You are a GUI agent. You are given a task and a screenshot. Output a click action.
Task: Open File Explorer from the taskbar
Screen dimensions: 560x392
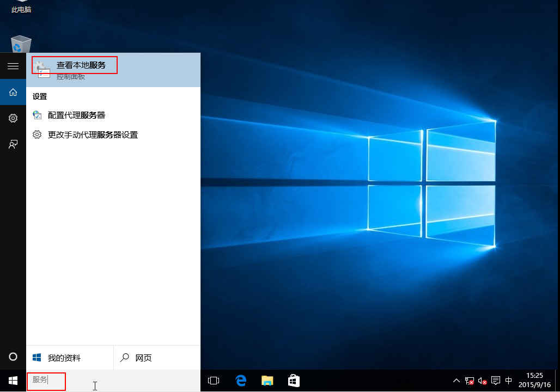266,381
